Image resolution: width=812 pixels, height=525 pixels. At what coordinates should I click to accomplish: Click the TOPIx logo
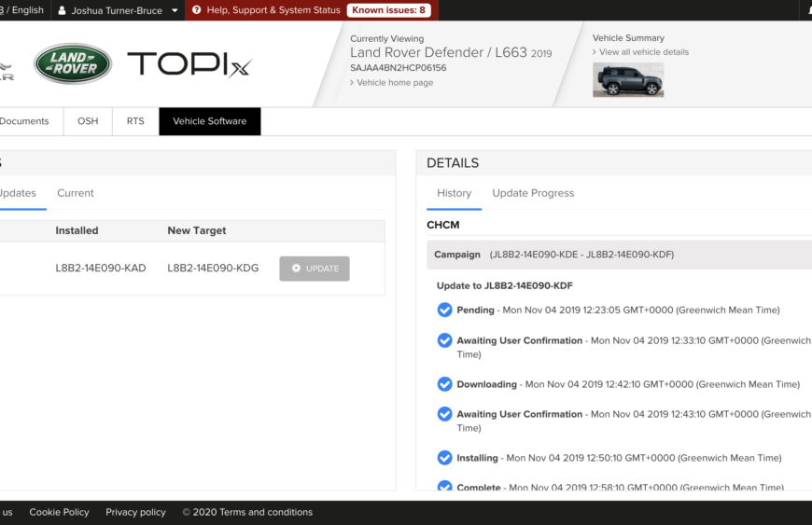[x=189, y=64]
